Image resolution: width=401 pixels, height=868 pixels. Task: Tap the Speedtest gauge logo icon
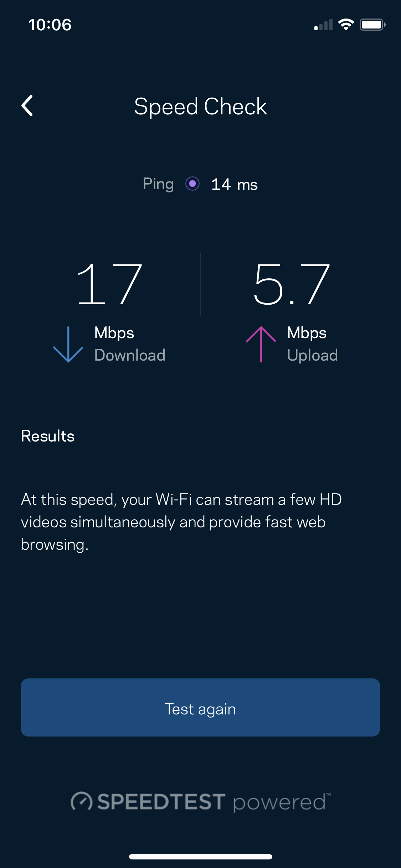coord(82,802)
